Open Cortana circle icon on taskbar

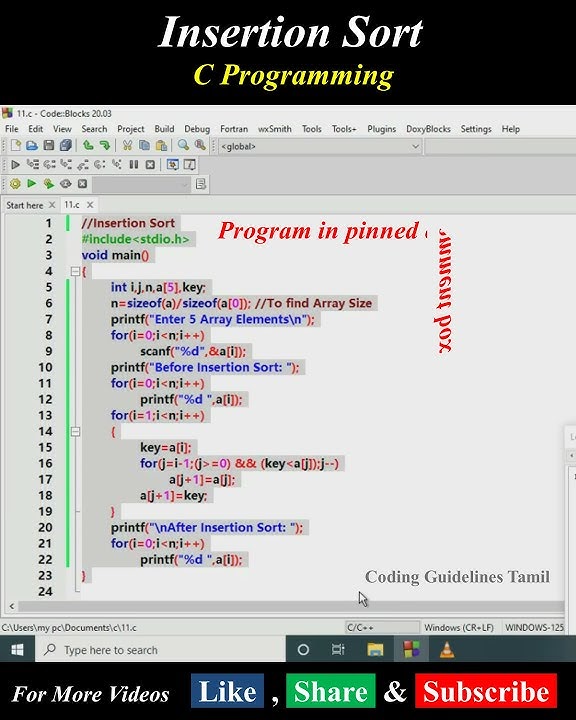click(x=303, y=650)
